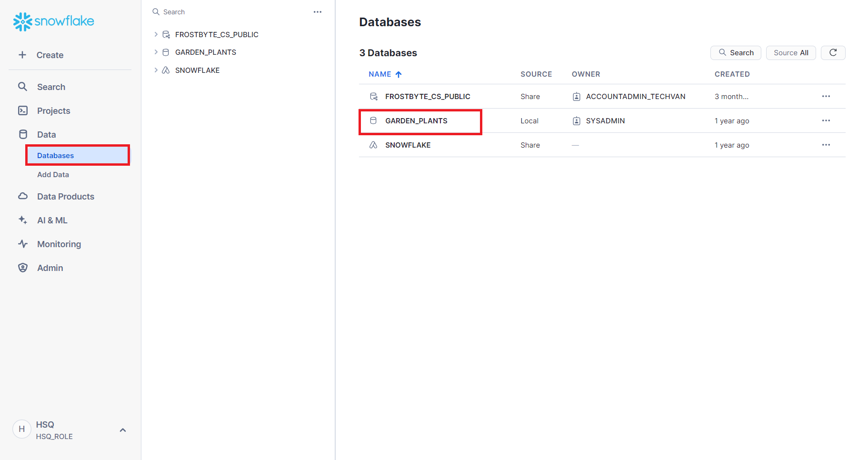
Task: Select Databases in the sidebar
Action: coord(56,156)
